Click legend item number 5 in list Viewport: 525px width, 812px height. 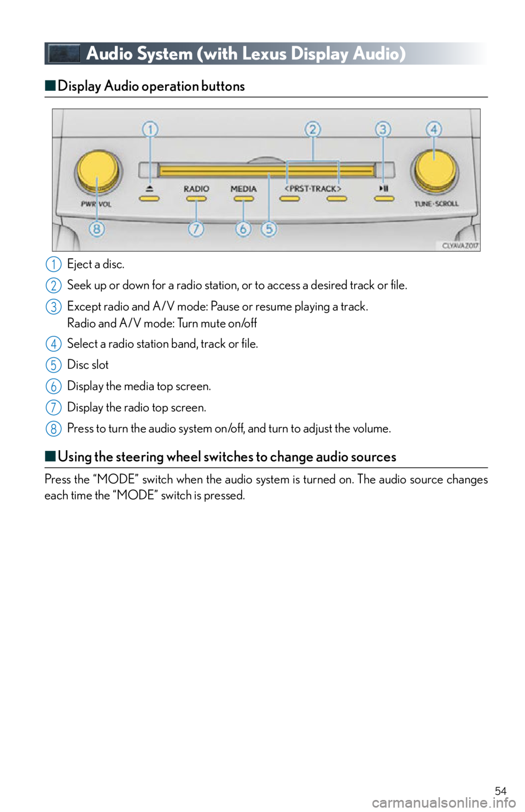pos(54,365)
